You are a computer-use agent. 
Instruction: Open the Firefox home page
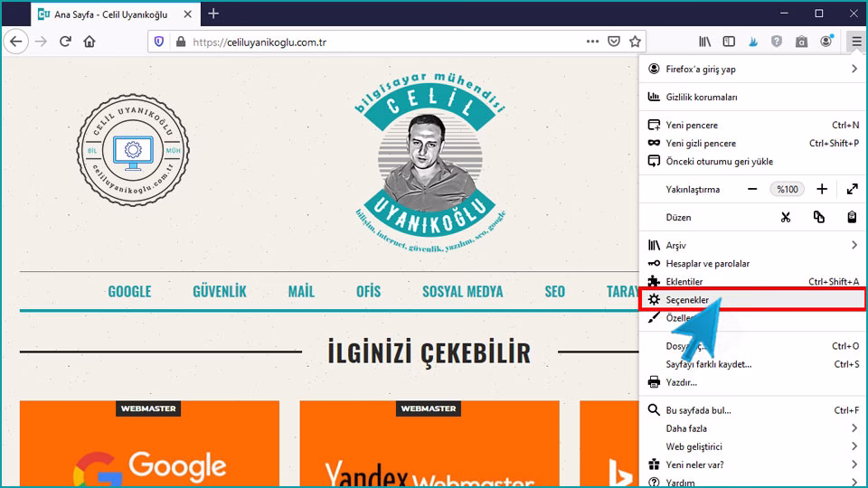[x=90, y=42]
